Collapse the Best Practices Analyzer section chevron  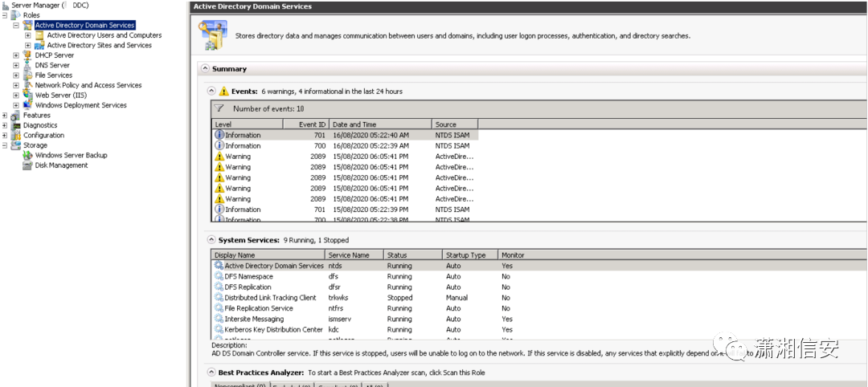211,373
